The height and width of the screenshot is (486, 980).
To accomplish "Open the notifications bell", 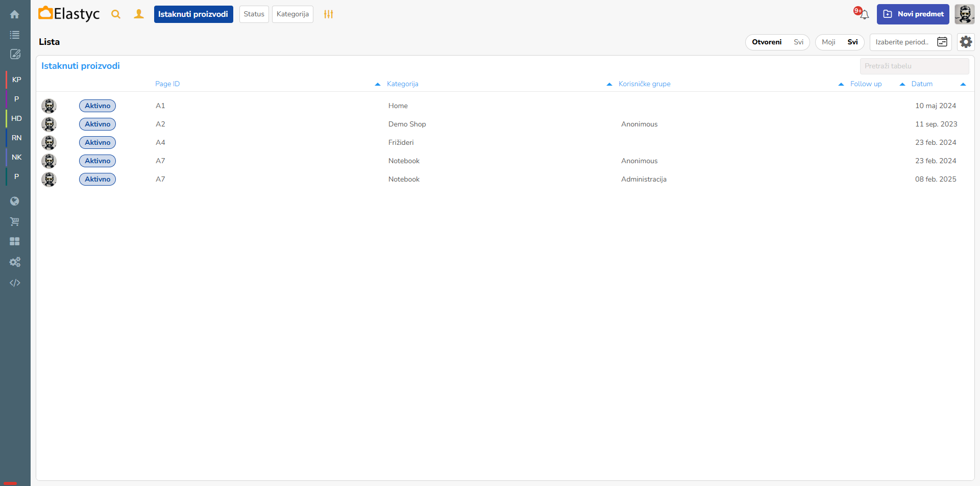I will (864, 14).
